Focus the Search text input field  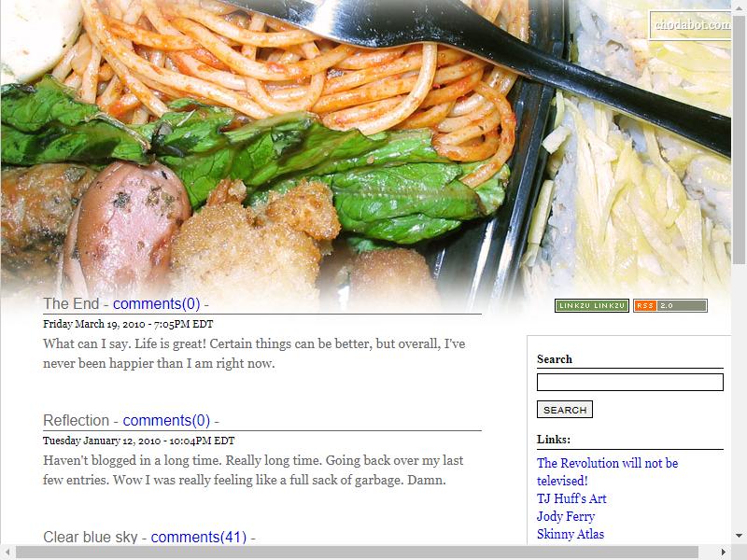[x=629, y=383]
